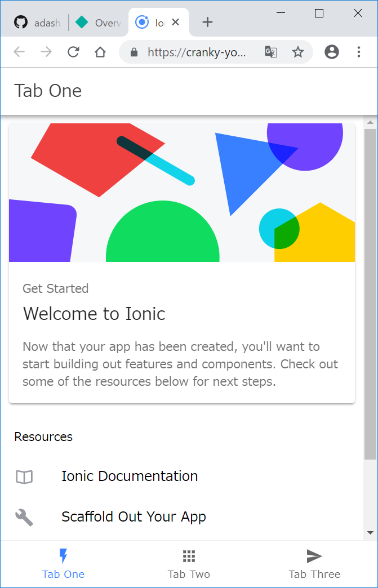Click the book icon beside Ionic Documentation
Viewport: 378px width, 588px height.
(x=24, y=477)
